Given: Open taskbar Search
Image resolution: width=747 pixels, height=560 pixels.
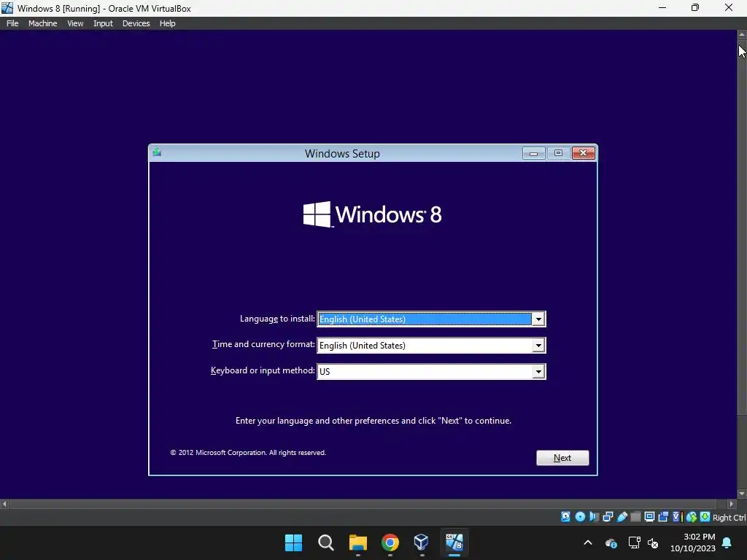Looking at the screenshot, I should 326,542.
